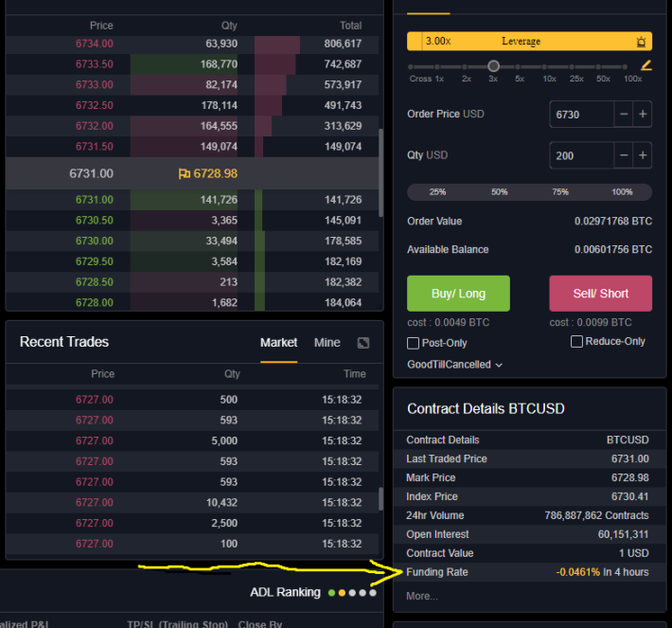Click the 6733.50 ask price row
672x628 pixels.
[x=192, y=64]
